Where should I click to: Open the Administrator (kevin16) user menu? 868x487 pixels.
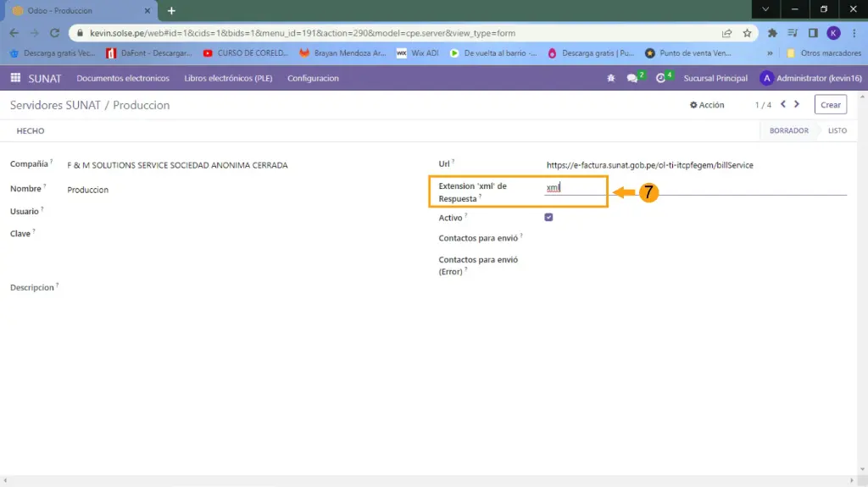click(x=811, y=78)
